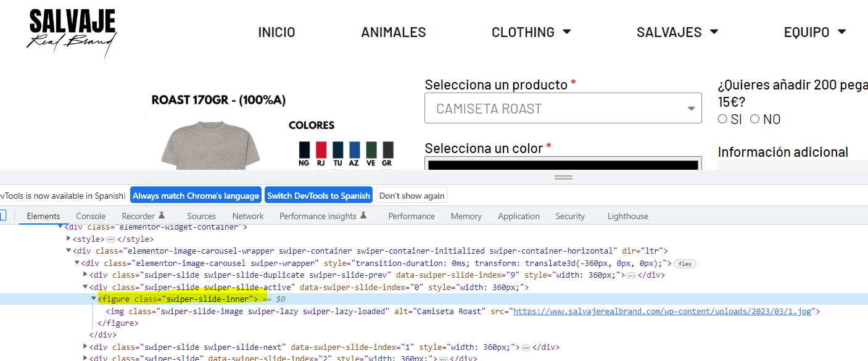
Task: Collapse the swiper-wrapper div node
Action: 77,263
